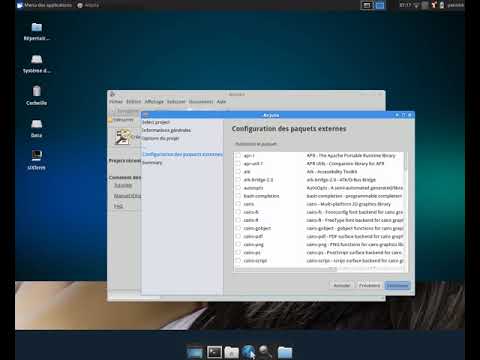Select 'Configuration des paquets externes' sidebar step
Screen dimensions: 480x360
pos(182,154)
